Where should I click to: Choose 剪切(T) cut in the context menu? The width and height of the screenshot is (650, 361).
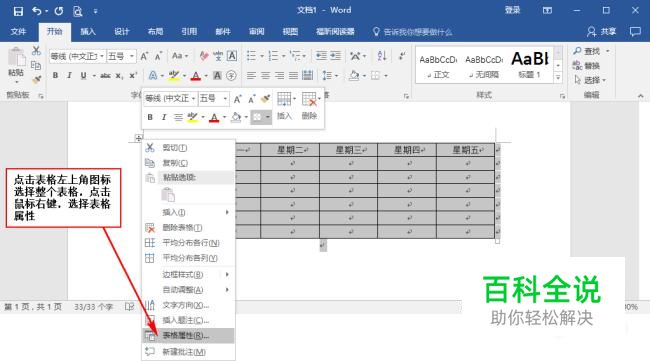pyautogui.click(x=188, y=148)
